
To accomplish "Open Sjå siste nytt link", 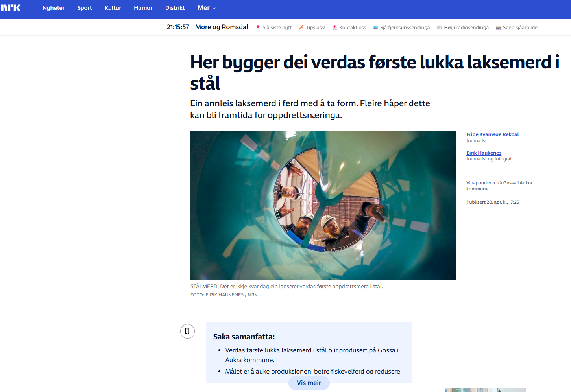I will click(277, 28).
